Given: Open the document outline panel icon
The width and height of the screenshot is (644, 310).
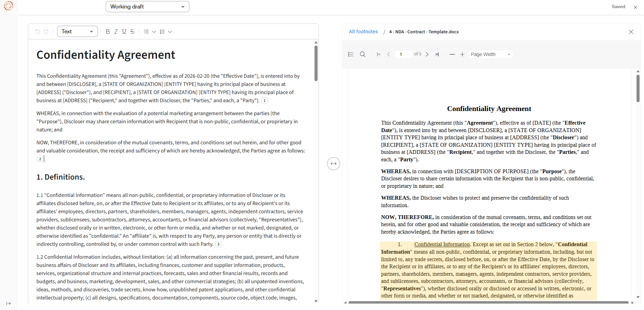Looking at the screenshot, I should tap(351, 54).
